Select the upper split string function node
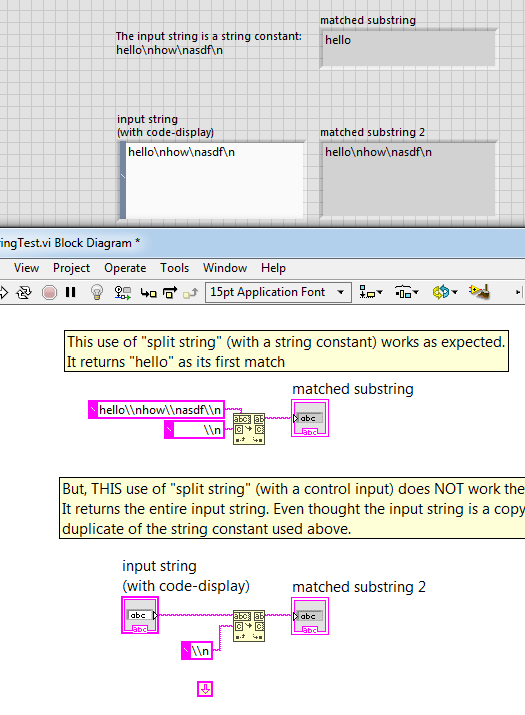The image size is (525, 715). pos(249,429)
